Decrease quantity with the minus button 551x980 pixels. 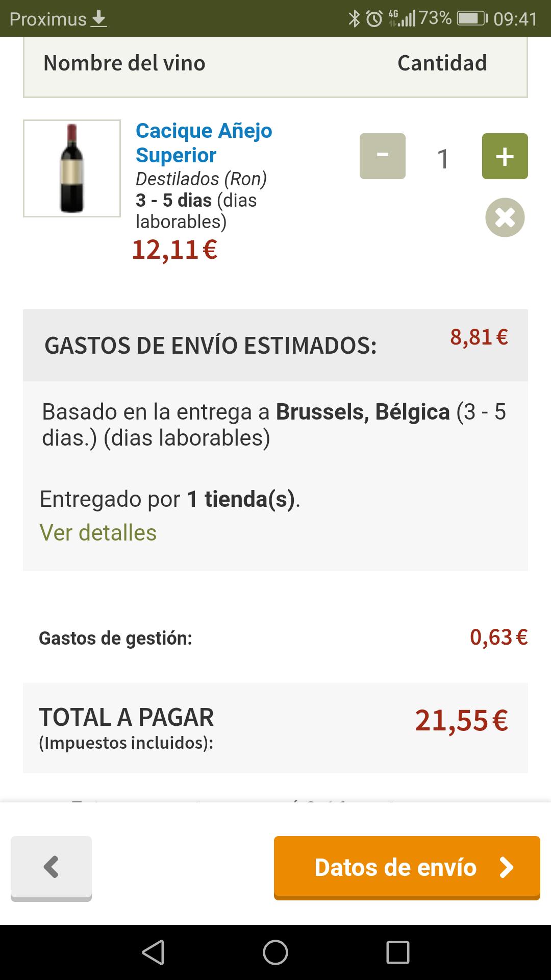pyautogui.click(x=382, y=156)
